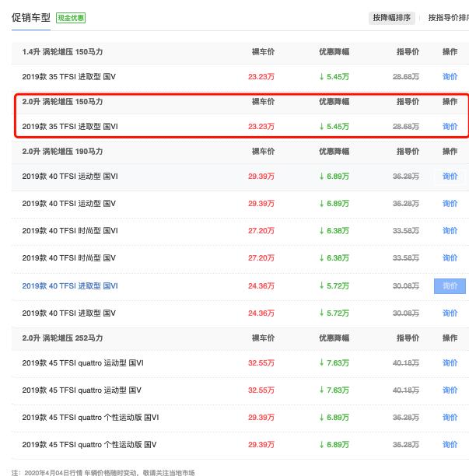
Task: Click price 24.36万 in 40 TFSI 进取型 国V row
Action: tap(261, 313)
